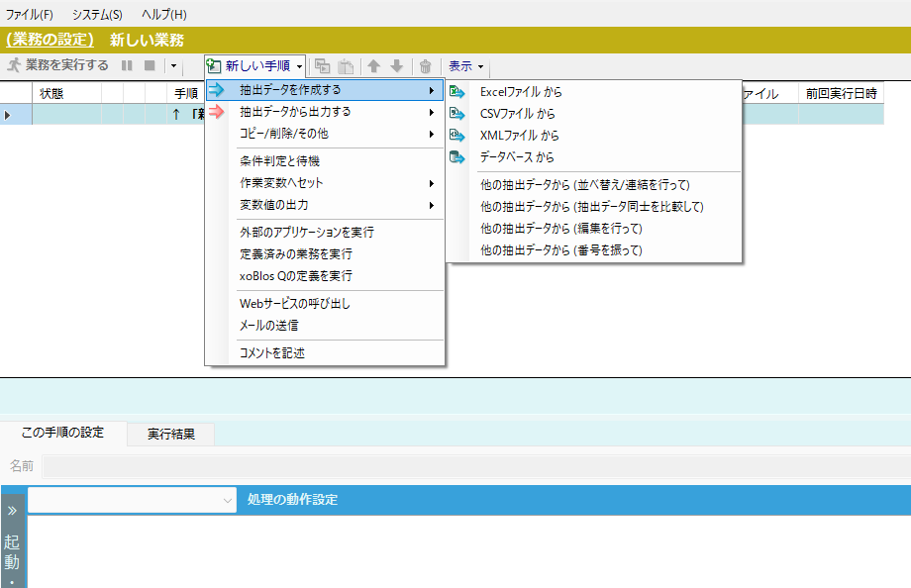The image size is (911, 588).
Task: Click the '名前' text input field
Action: tap(475, 465)
